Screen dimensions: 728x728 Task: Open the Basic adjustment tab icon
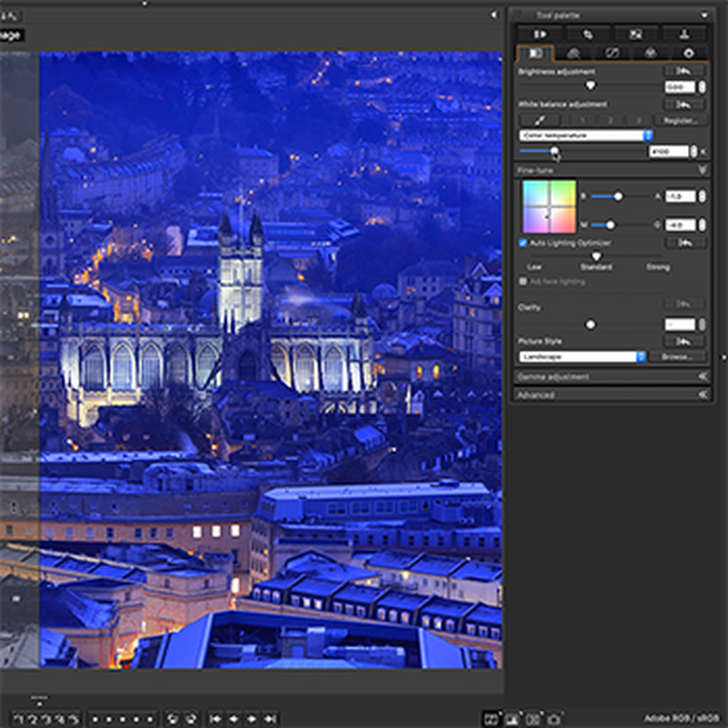535,53
